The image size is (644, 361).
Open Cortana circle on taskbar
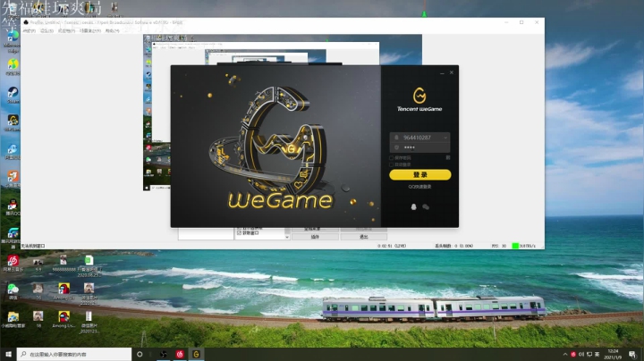tap(140, 354)
